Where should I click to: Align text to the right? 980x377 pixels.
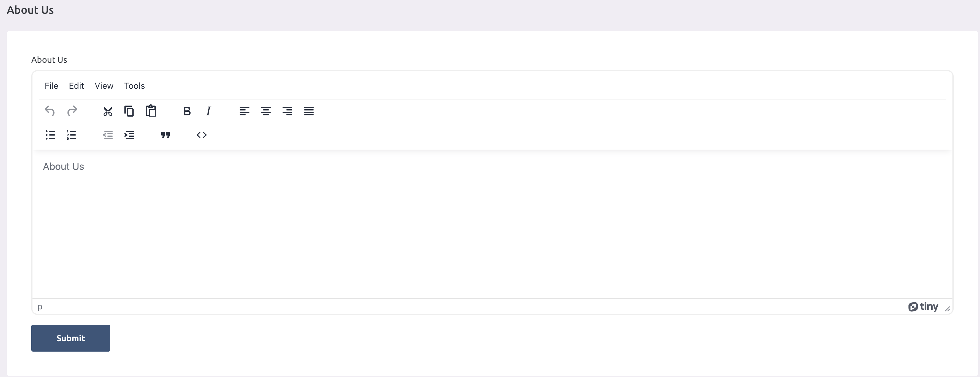pyautogui.click(x=287, y=111)
